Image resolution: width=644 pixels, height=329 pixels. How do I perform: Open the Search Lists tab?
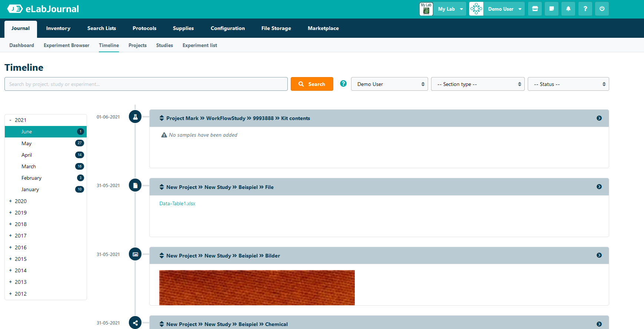[102, 29]
